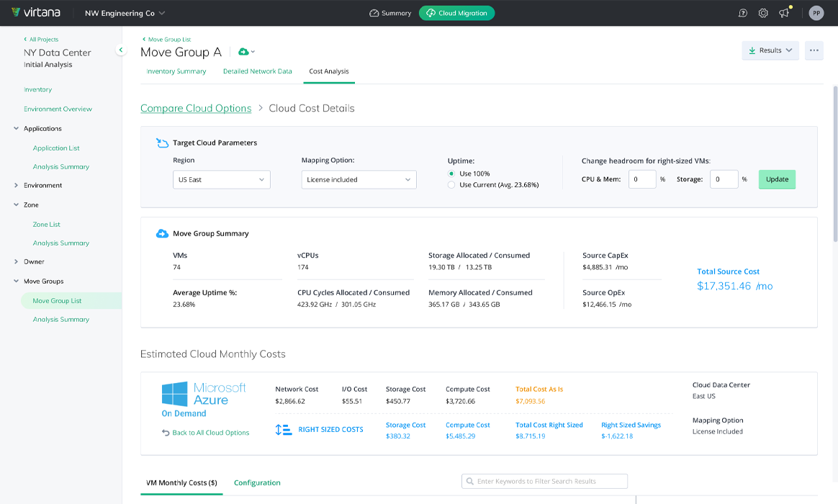Go back to Move Group List breadcrumb link

click(x=167, y=40)
